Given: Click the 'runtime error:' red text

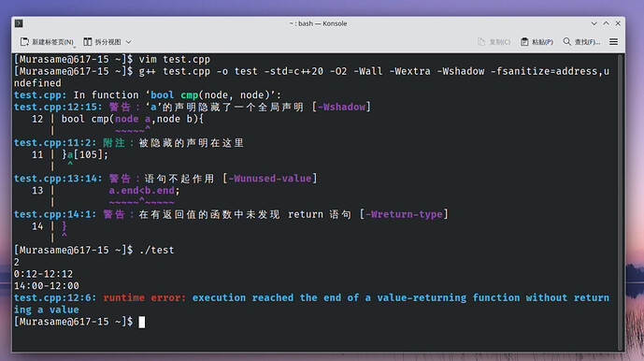Looking at the screenshot, I should pyautogui.click(x=145, y=297).
